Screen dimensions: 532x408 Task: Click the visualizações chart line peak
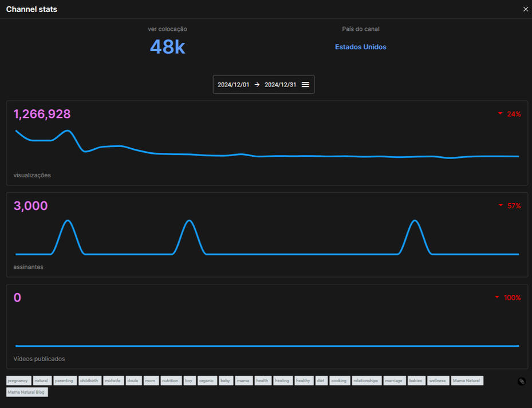click(x=68, y=130)
